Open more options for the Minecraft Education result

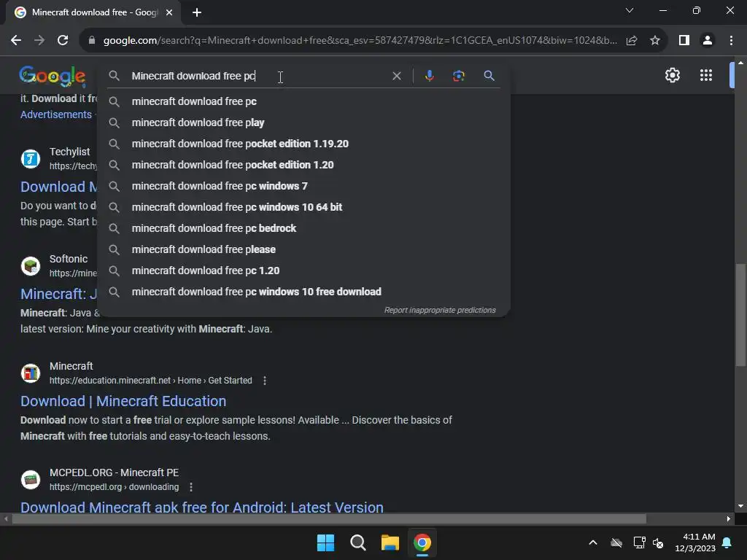(x=265, y=381)
